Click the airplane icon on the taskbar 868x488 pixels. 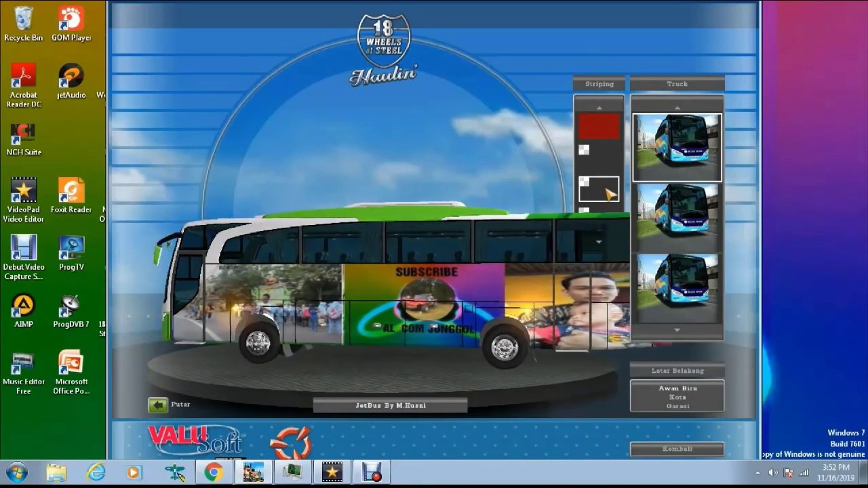pos(174,472)
